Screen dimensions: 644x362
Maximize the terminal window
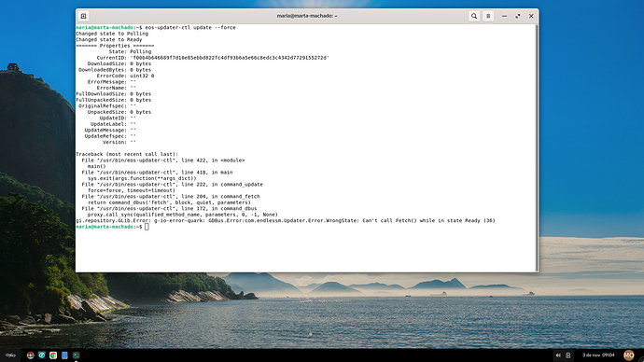click(518, 16)
